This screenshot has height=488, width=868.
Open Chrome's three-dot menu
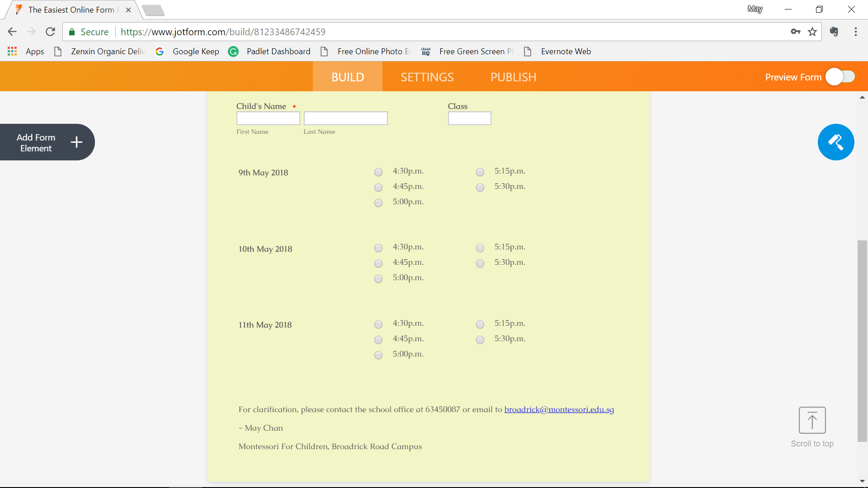click(x=856, y=32)
